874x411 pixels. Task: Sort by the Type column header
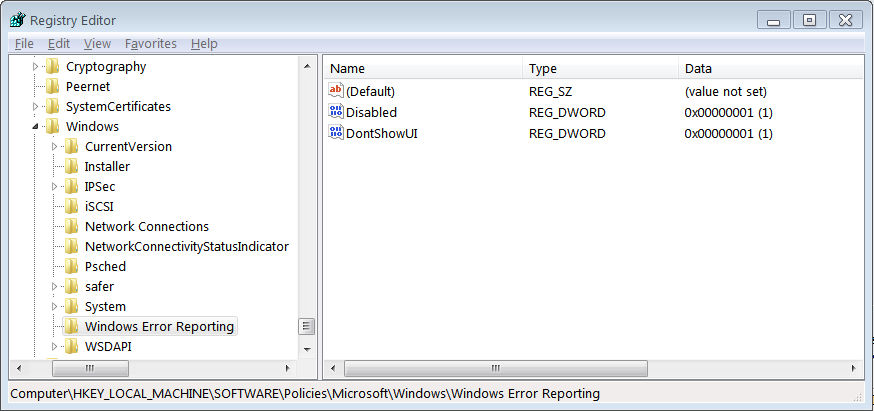pos(601,69)
